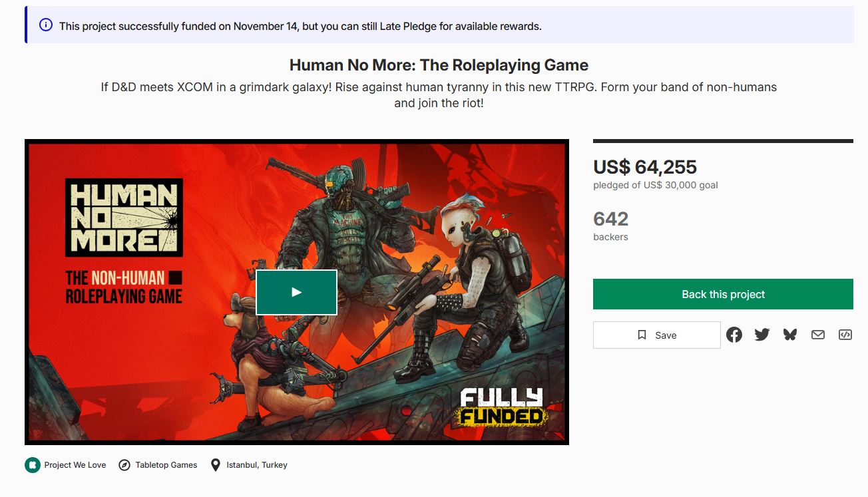This screenshot has width=868, height=497.
Task: Click the info icon in the banner
Action: (46, 25)
